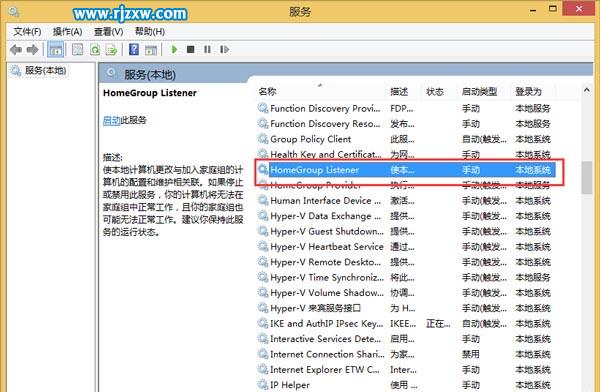
Task: Click the Properties toolbar icon
Action: point(78,49)
